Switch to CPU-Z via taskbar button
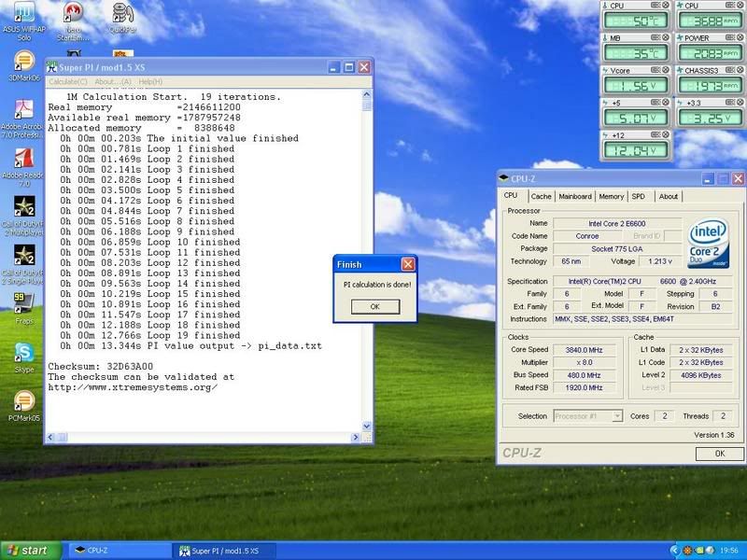 (x=120, y=551)
